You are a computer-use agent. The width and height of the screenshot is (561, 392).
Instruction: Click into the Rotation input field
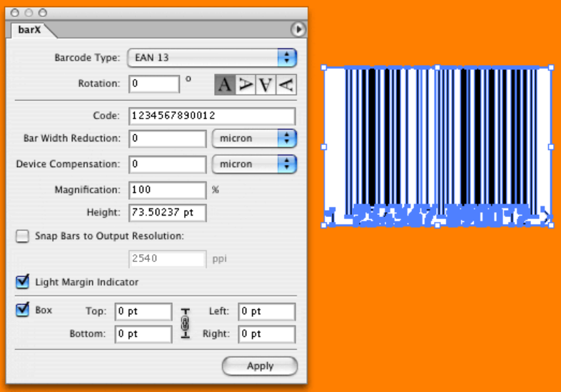coord(154,84)
